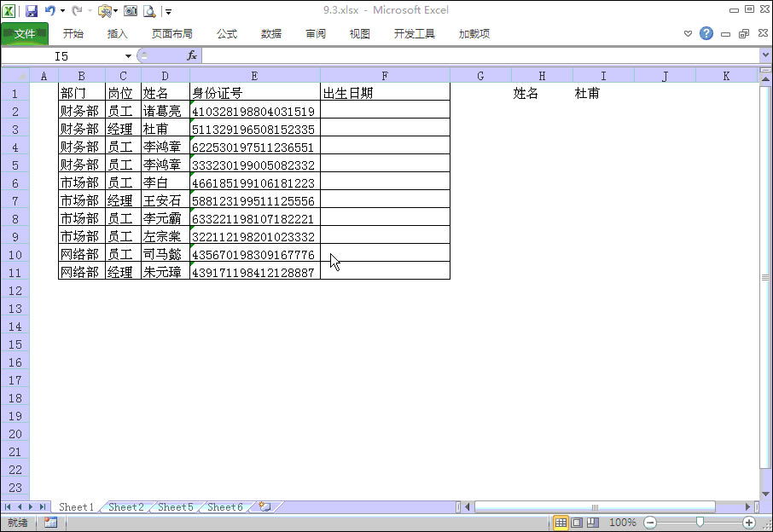The image size is (773, 532).
Task: Switch to the 开始 ribbon tab
Action: 73,33
